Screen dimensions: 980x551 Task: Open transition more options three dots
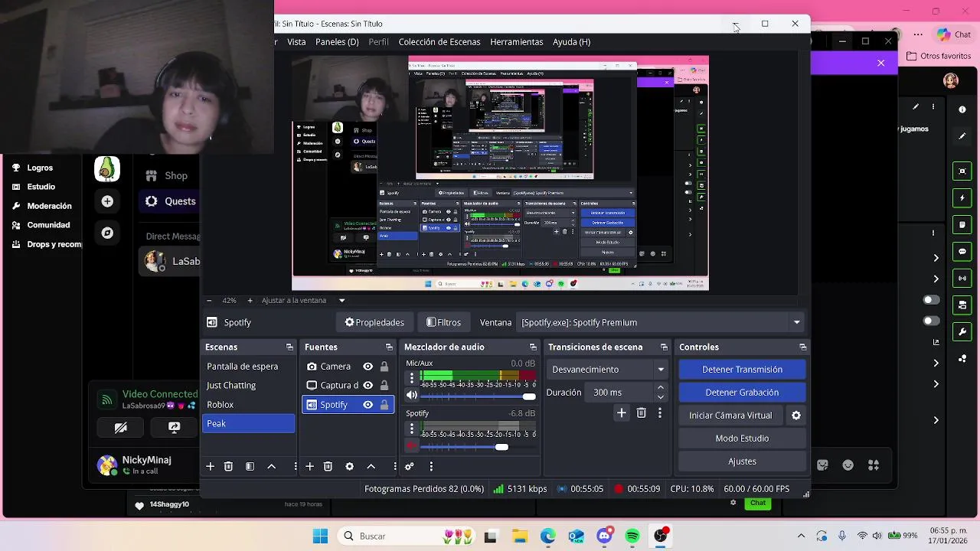[x=660, y=412]
